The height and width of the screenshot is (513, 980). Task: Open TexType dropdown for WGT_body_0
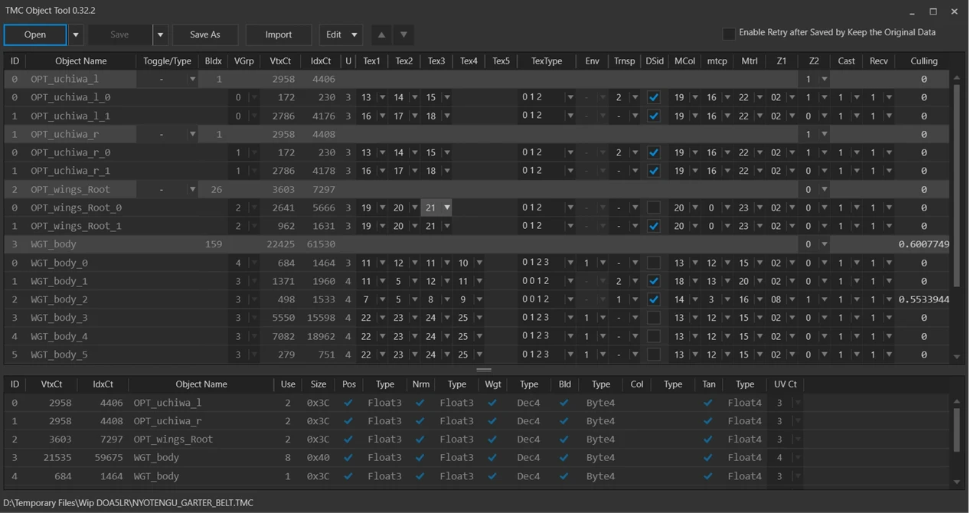click(x=570, y=263)
